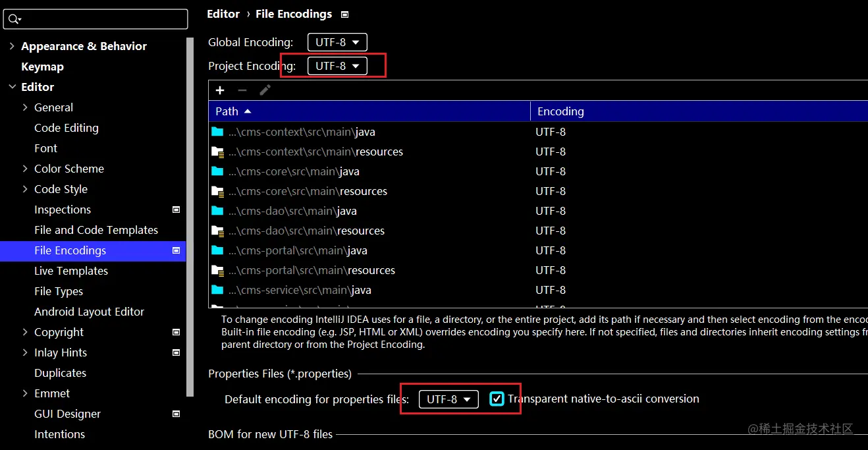Expand Appearance & Behavior section
The height and width of the screenshot is (450, 868).
pos(12,46)
